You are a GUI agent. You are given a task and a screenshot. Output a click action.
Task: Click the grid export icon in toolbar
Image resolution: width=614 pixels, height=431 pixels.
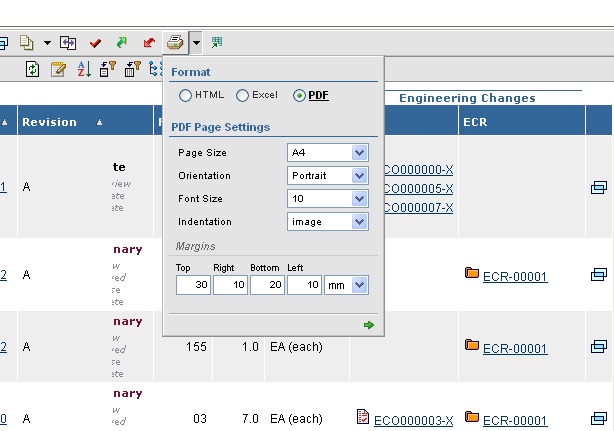point(217,43)
